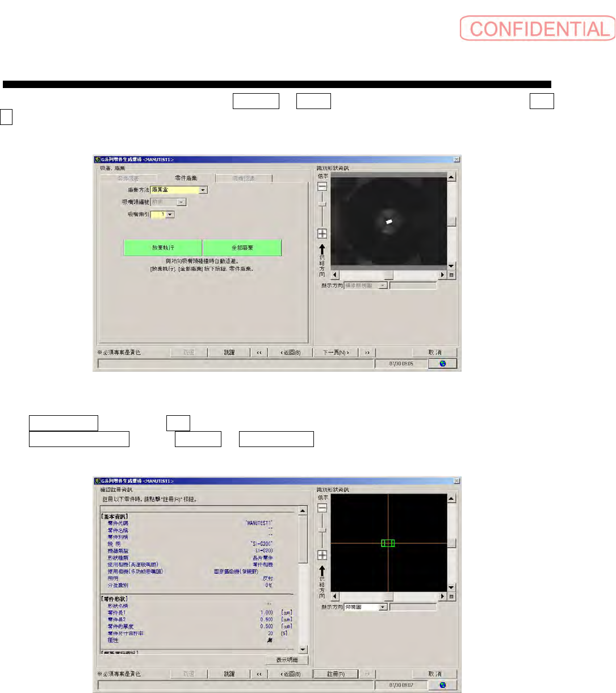Click scroll-up arrow of registration window shape preview
Image resolution: width=616 pixels, height=693 pixels.
click(x=451, y=499)
